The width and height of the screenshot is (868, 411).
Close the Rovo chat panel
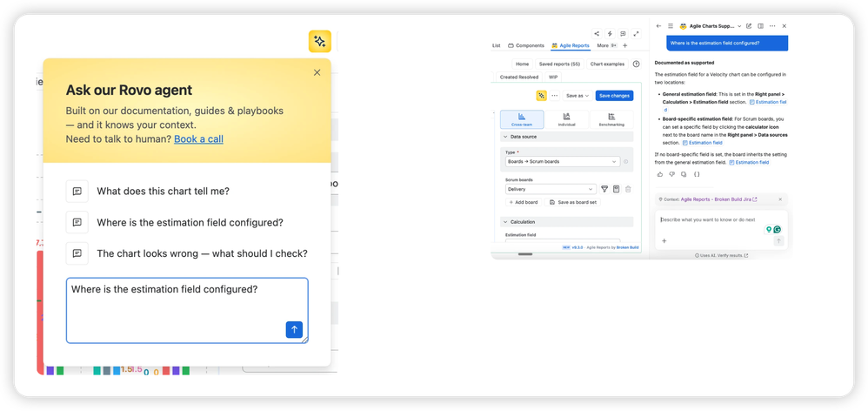[784, 26]
